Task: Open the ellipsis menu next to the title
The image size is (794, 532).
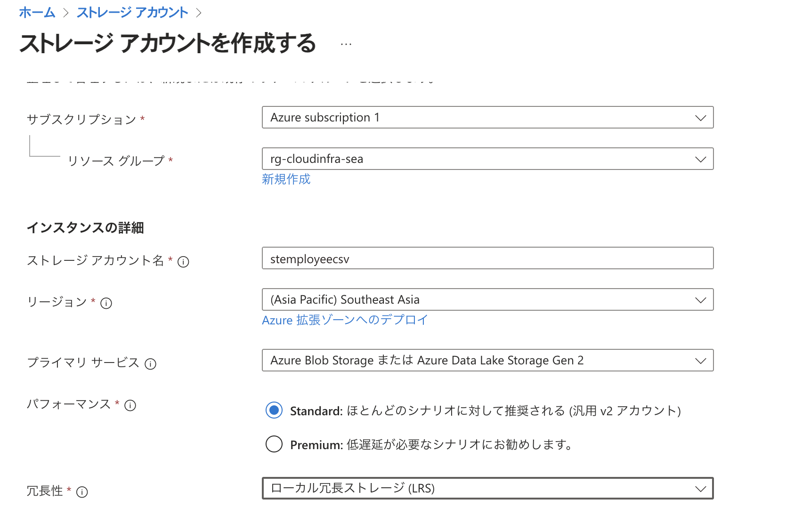Action: [x=345, y=44]
